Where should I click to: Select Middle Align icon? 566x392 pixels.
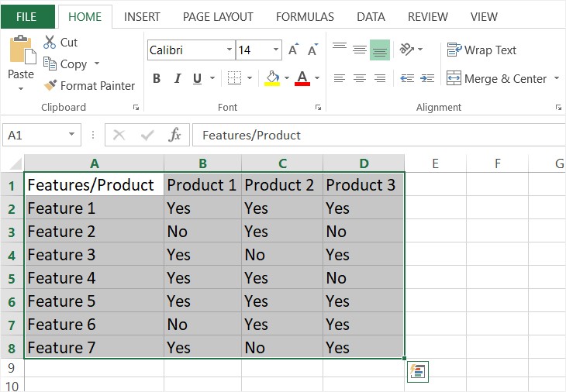[x=360, y=50]
